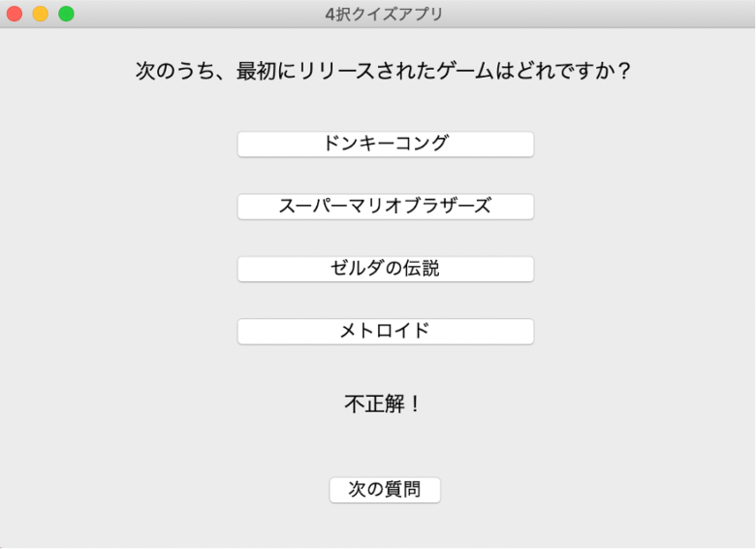
Task: Select the ドンキーコング answer button
Action: (385, 144)
